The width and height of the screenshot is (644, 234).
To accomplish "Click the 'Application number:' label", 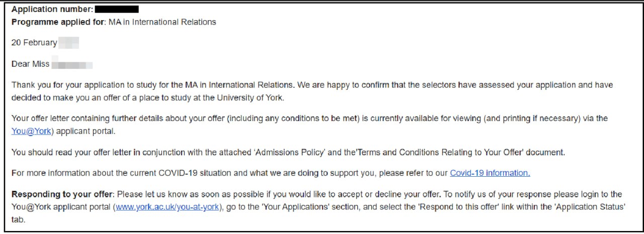I will click(52, 9).
